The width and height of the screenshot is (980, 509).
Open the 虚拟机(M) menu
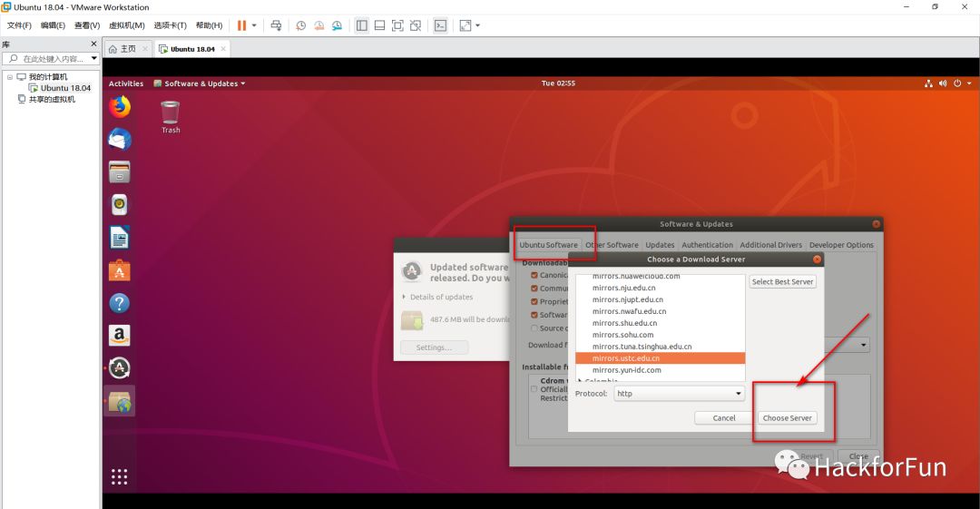[127, 25]
